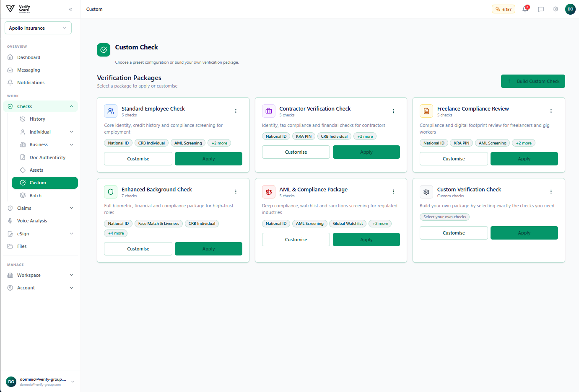Customise the AML & Compliance Package

296,240
